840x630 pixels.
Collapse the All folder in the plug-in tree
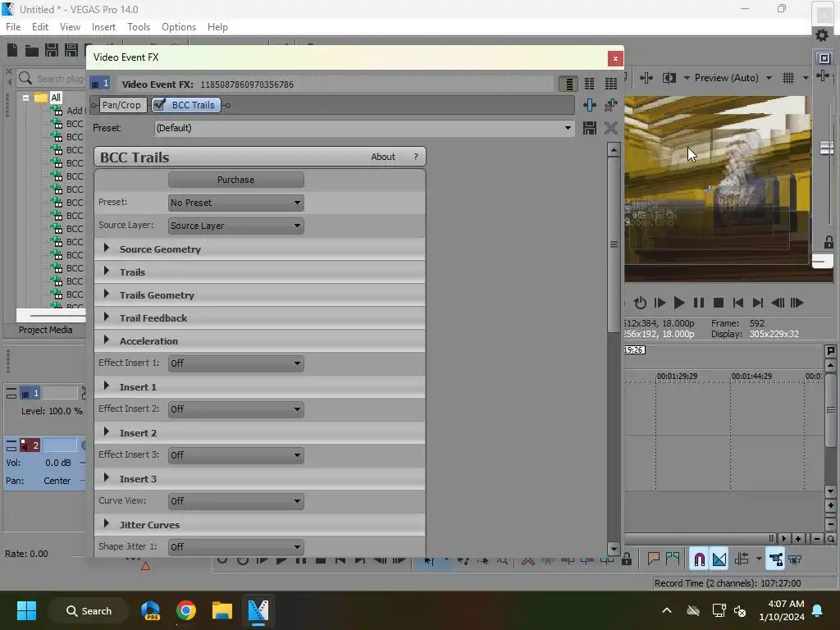tap(25, 98)
